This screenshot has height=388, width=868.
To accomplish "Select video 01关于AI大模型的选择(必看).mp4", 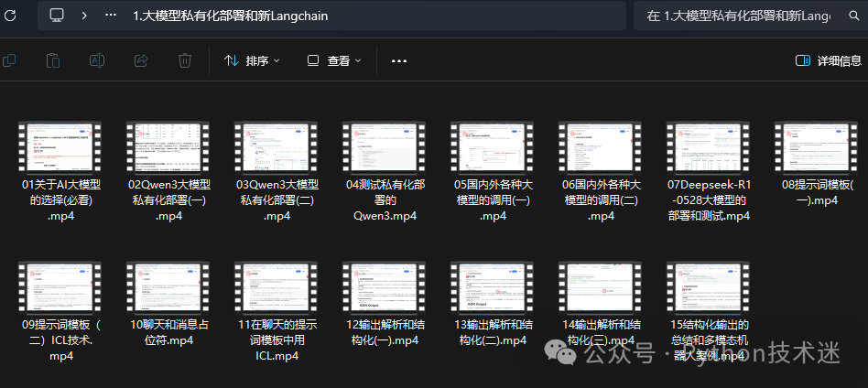I will tap(61, 172).
